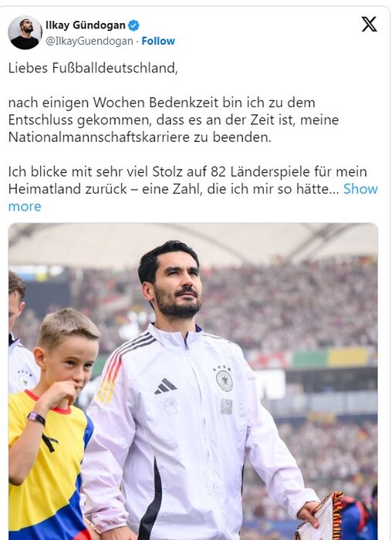The width and height of the screenshot is (392, 540).
Task: Open the attached stadium photo
Action: (x=193, y=381)
